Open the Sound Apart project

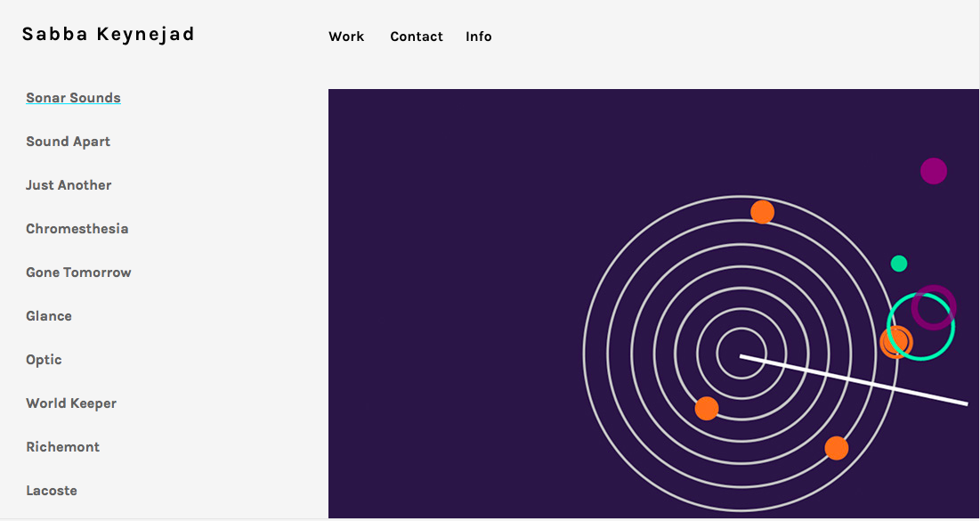click(x=68, y=142)
